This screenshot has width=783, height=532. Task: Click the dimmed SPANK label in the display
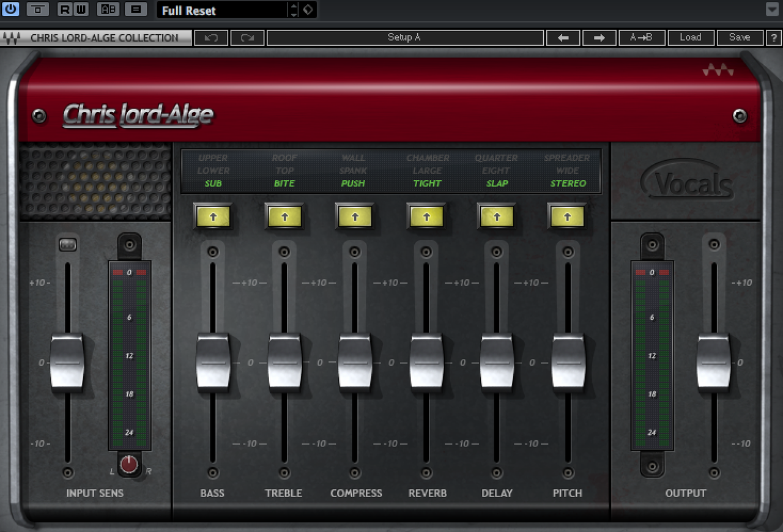(x=353, y=171)
